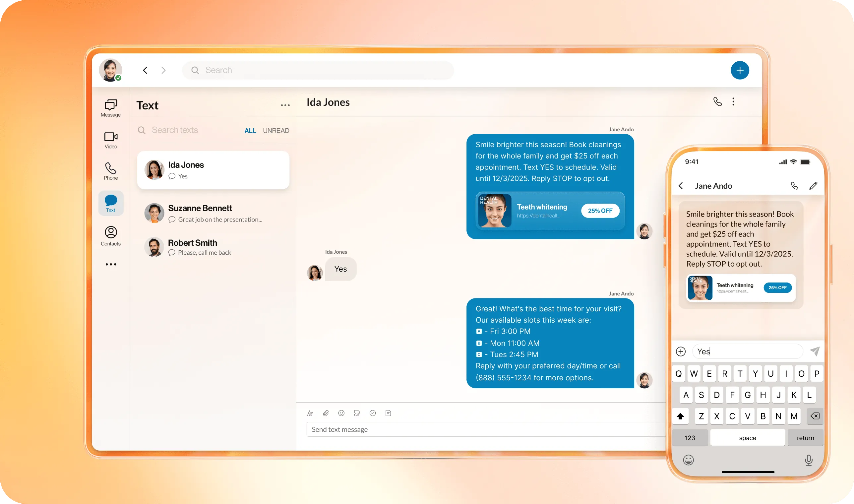Switch to the UNREAD filter

pos(276,130)
